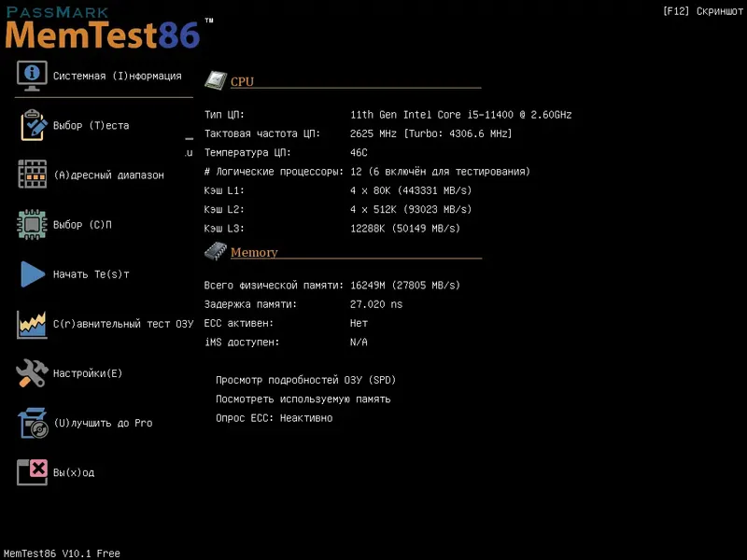747x560 pixels.
Task: Open С(r)авнительный тест ОЗУ item
Action: click(x=123, y=324)
